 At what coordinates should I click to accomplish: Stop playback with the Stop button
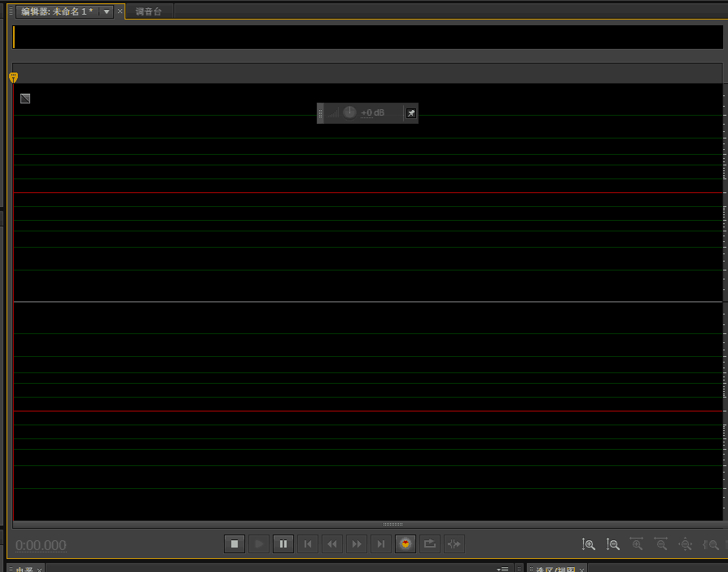point(235,543)
